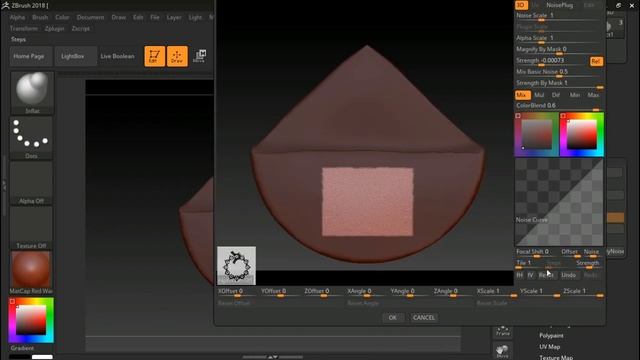Open the Color menu
This screenshot has width=640, height=360.
tap(62, 18)
